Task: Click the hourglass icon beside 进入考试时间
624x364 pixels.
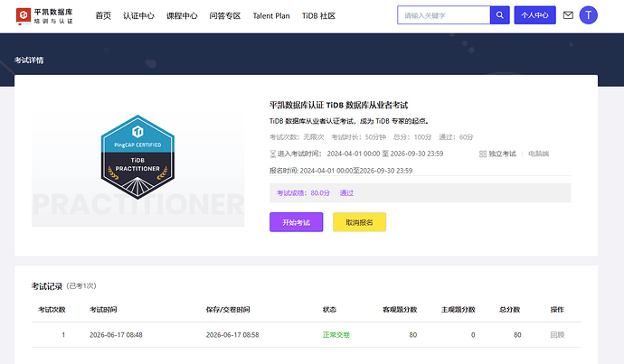Action: point(273,154)
